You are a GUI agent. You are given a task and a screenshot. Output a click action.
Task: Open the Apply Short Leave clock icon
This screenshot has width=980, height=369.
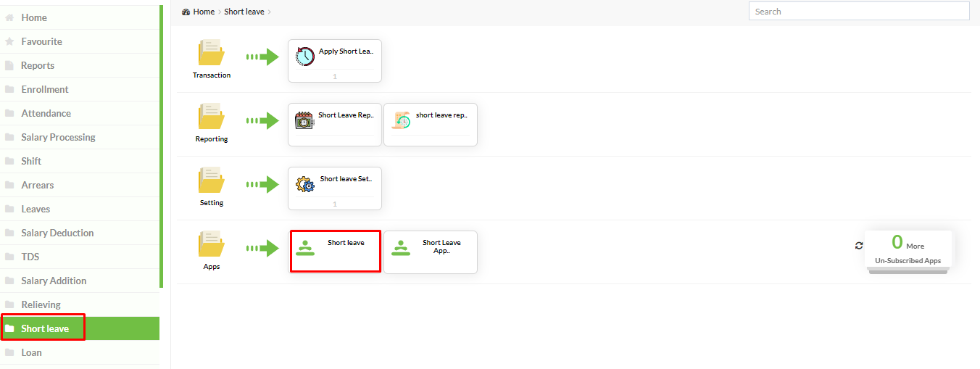pyautogui.click(x=305, y=57)
